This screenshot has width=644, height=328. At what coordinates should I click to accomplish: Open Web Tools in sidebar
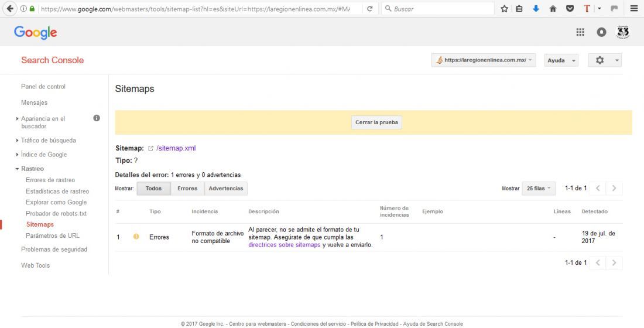(35, 265)
